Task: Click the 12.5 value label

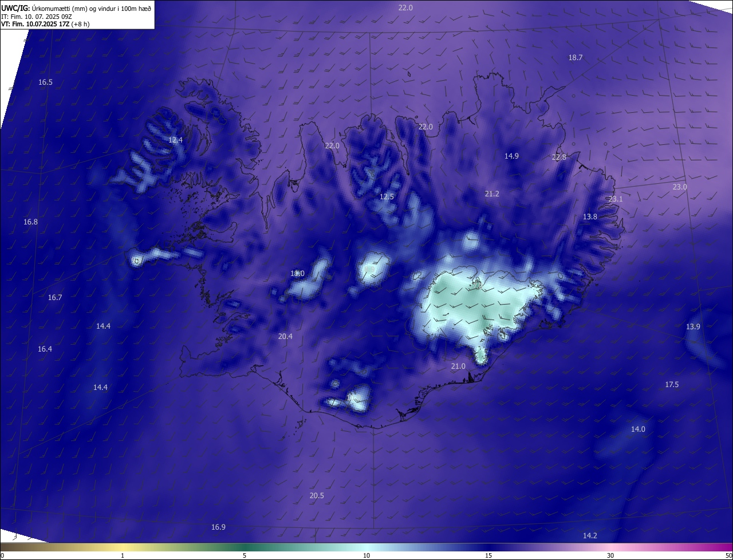Action: pos(387,196)
